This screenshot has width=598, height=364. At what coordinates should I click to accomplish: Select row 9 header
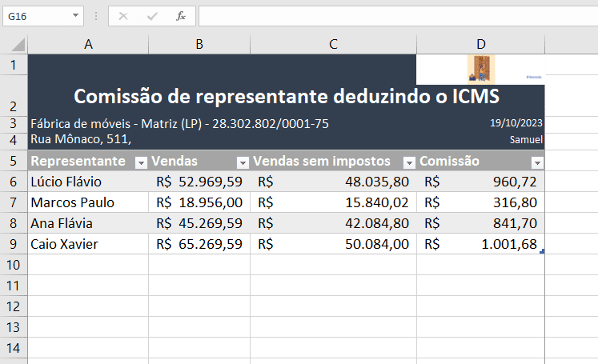[x=14, y=244]
